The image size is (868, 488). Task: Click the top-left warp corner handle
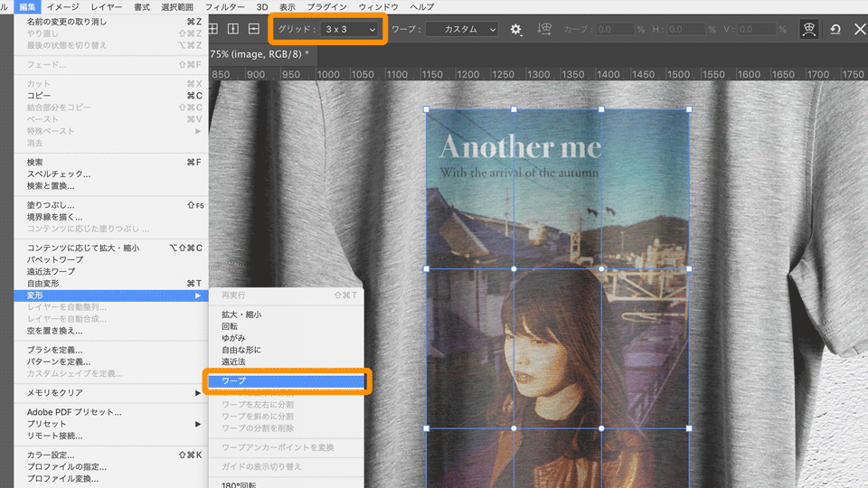(x=426, y=109)
